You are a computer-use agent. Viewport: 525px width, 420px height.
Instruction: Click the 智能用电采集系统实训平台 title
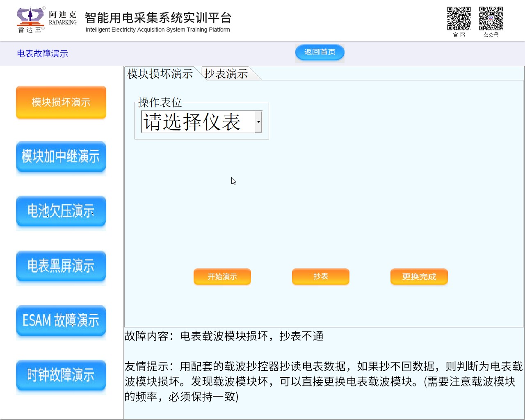[158, 18]
